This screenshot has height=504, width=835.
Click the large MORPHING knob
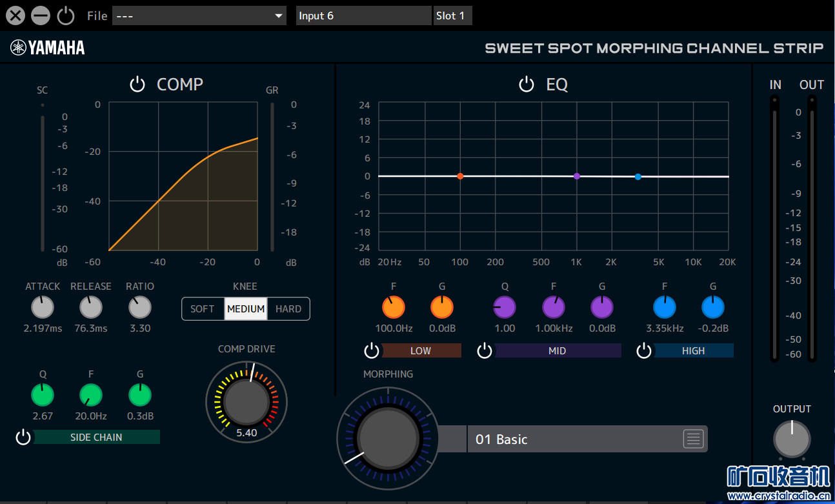pos(388,438)
